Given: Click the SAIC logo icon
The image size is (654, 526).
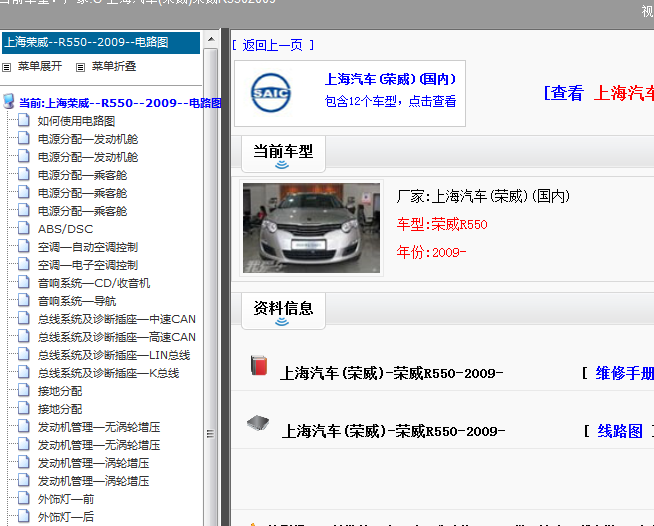Looking at the screenshot, I should 271,93.
